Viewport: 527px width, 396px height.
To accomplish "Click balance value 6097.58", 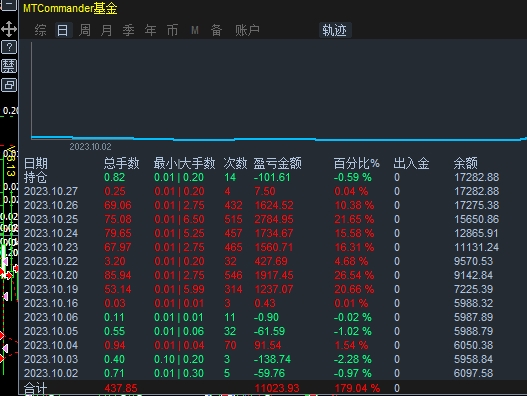I will tap(474, 373).
